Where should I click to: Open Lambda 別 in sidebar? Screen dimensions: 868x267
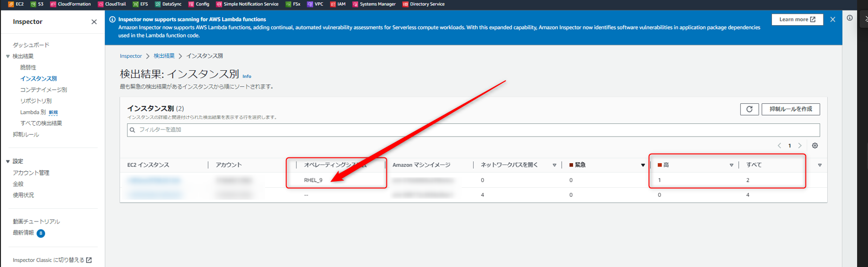(x=33, y=112)
